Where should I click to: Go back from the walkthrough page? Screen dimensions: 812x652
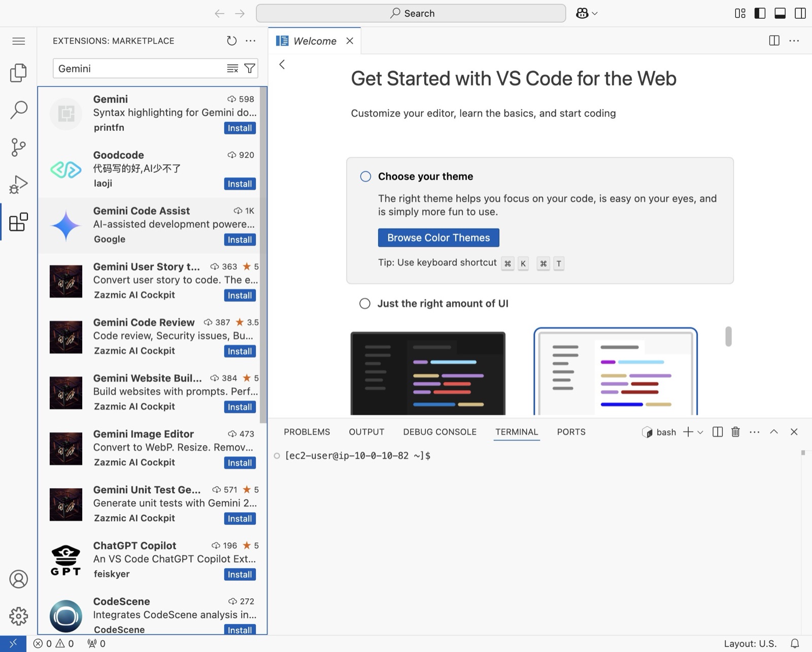(282, 64)
